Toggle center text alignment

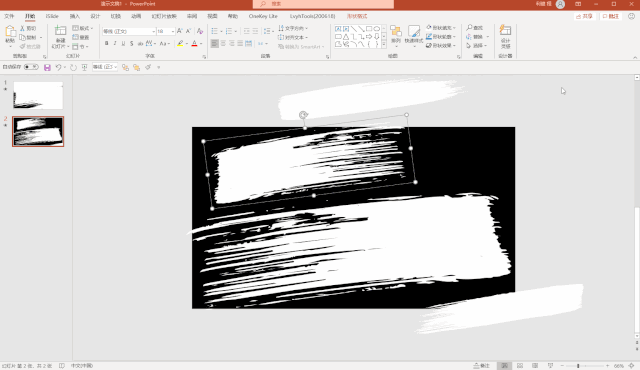click(223, 43)
